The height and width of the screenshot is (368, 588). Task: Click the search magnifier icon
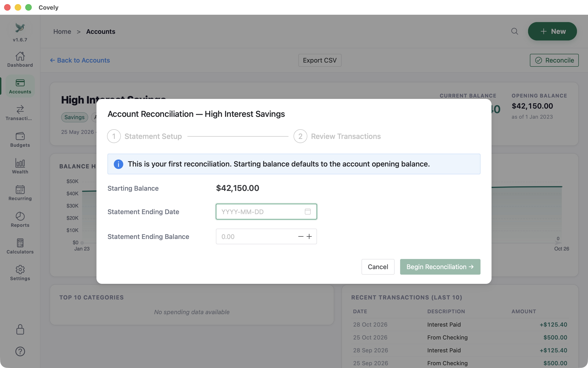coord(514,32)
